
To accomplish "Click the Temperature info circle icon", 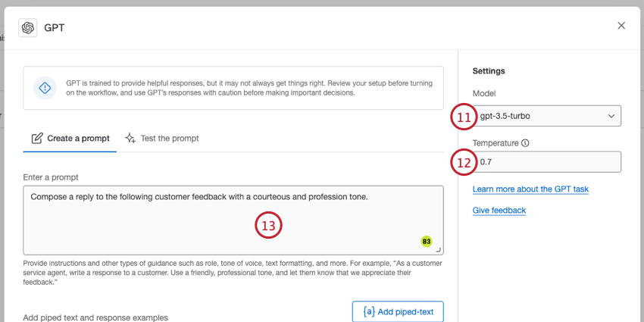I will [525, 143].
